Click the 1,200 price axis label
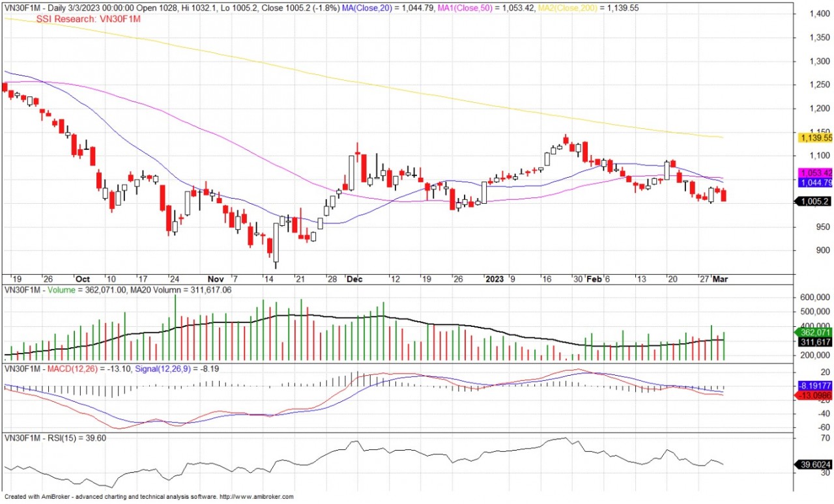Image resolution: width=834 pixels, height=504 pixels. (x=818, y=108)
